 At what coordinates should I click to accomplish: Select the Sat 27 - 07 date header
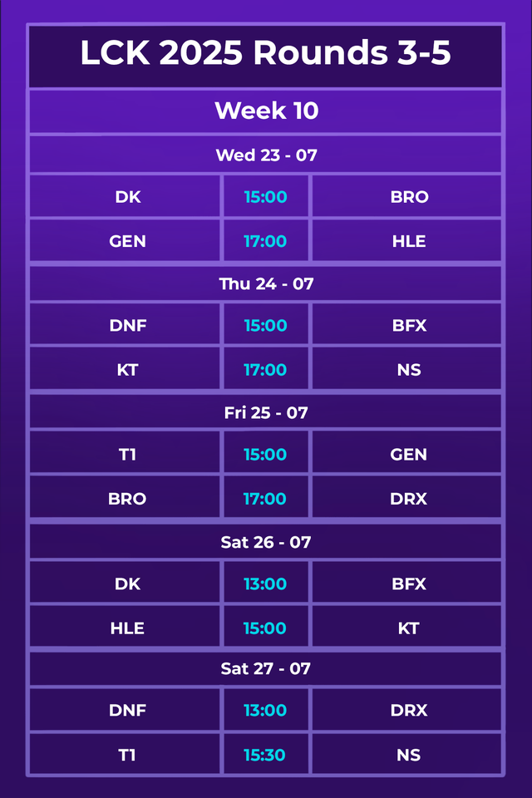tap(266, 668)
